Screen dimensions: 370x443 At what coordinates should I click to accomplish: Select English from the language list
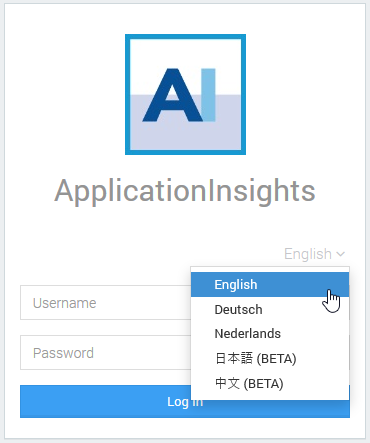tap(270, 285)
